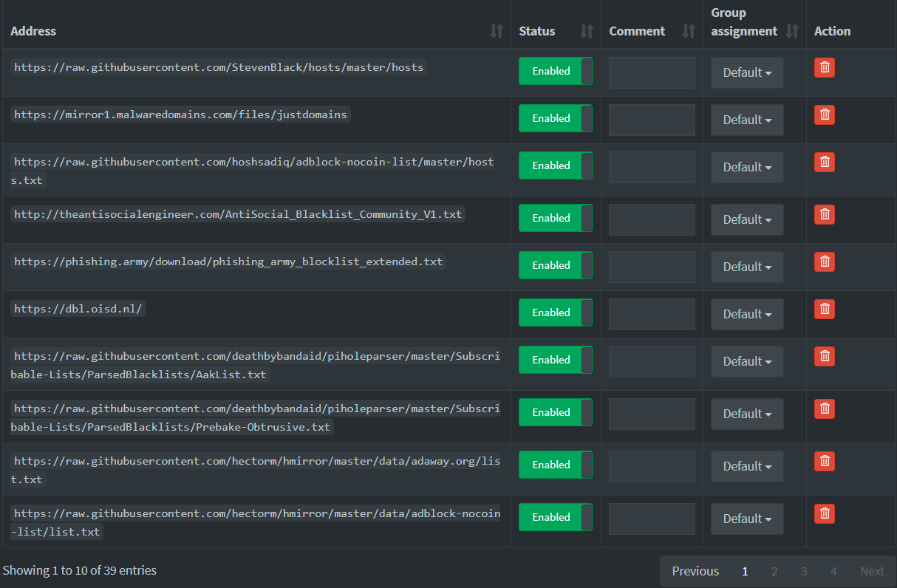This screenshot has height=588, width=897.
Task: Delete the hmirror adblock-nocoin-list entry
Action: (x=825, y=513)
